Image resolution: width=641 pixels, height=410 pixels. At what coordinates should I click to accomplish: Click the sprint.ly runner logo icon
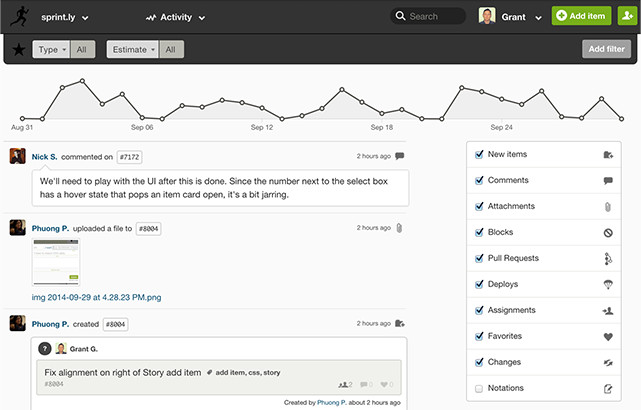[x=19, y=17]
